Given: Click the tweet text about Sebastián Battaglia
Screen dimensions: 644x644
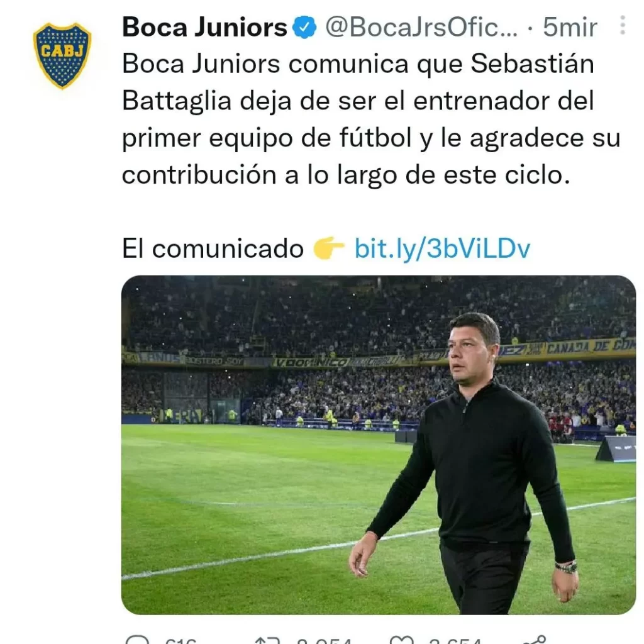Looking at the screenshot, I should (371, 119).
